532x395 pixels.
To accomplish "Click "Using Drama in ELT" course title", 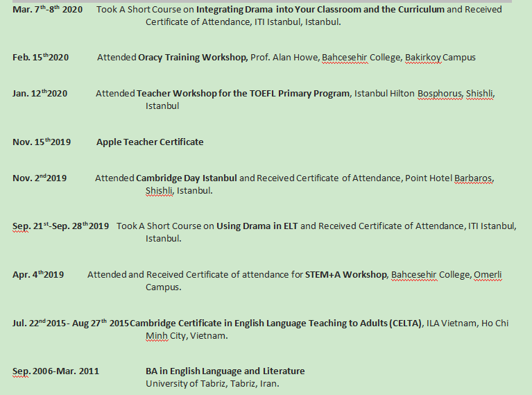I will 257,226.
